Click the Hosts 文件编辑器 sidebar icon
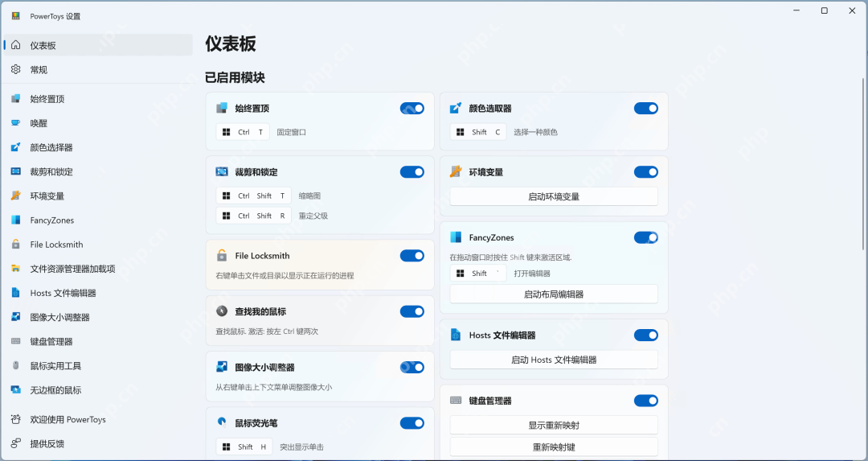 15,293
